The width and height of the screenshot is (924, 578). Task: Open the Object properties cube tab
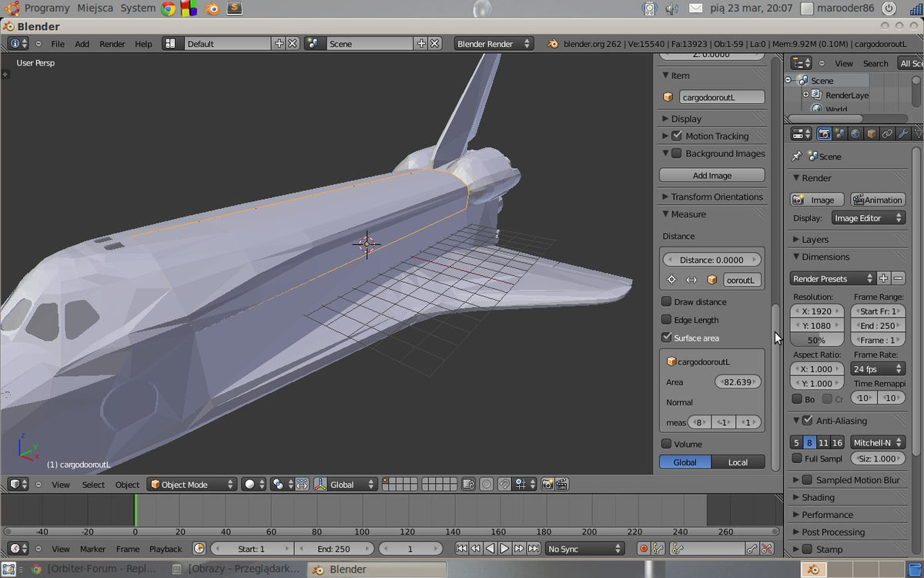(x=872, y=134)
